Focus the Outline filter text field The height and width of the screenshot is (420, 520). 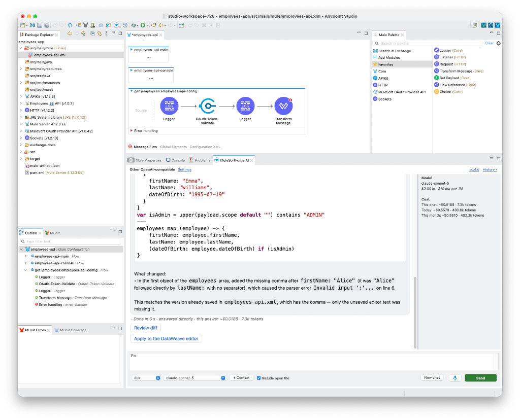pos(71,241)
